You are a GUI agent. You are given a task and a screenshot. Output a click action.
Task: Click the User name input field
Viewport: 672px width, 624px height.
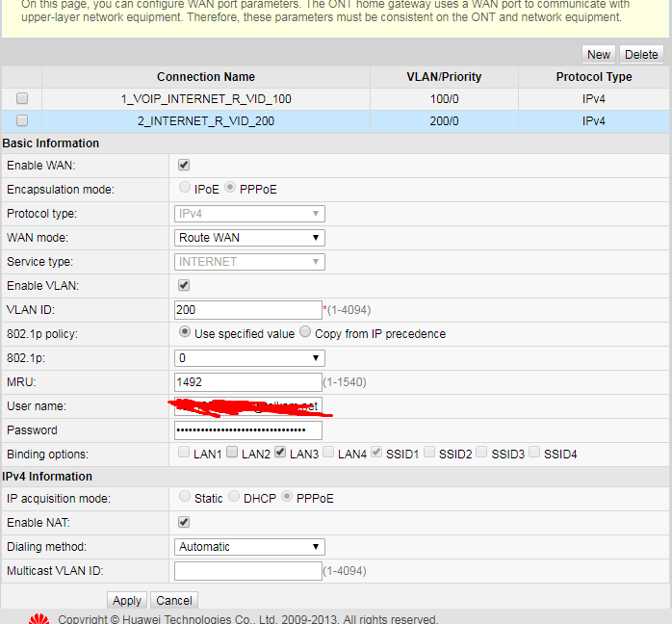[248, 405]
